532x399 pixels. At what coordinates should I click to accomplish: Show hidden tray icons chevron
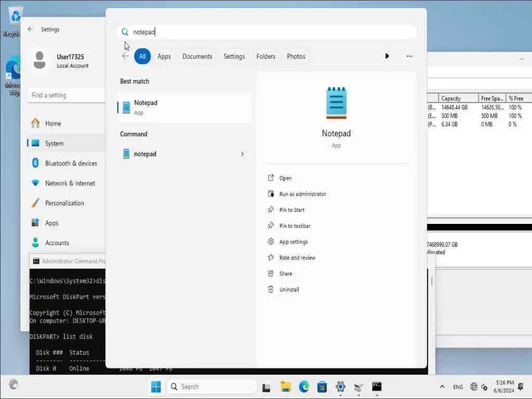tap(442, 387)
